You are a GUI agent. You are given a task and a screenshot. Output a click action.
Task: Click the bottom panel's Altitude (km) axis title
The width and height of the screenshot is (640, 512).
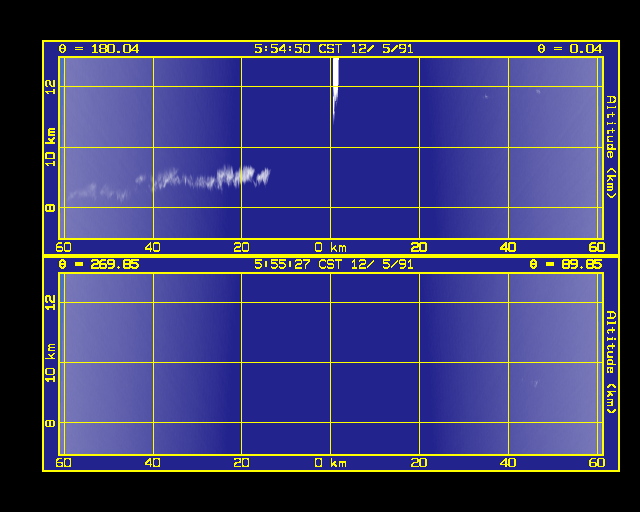pos(611,362)
